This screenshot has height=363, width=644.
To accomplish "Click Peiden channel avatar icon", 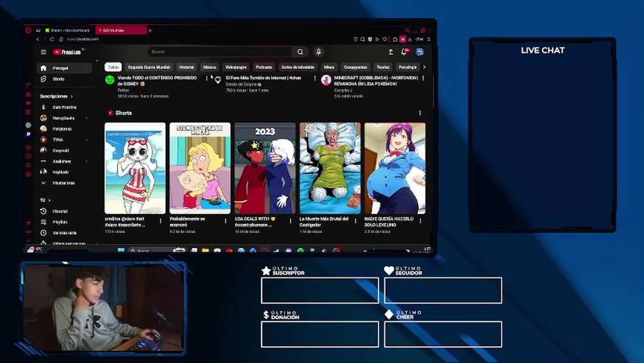I will [x=110, y=80].
